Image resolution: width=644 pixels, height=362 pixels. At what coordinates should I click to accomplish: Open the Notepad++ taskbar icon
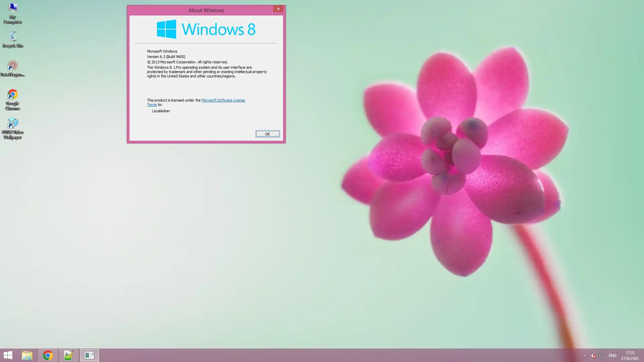tap(69, 355)
